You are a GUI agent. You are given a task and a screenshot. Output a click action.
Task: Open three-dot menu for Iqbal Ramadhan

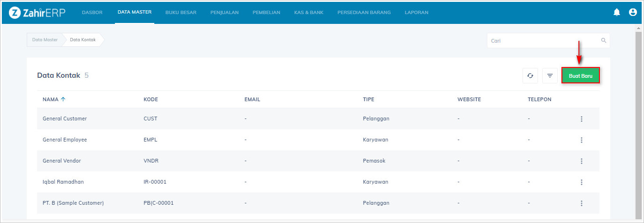(581, 182)
